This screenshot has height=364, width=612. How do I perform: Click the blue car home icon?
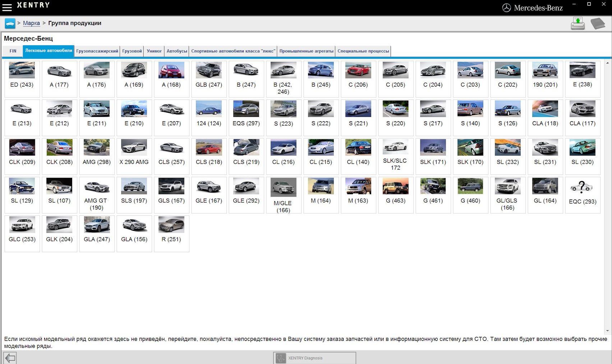point(10,23)
